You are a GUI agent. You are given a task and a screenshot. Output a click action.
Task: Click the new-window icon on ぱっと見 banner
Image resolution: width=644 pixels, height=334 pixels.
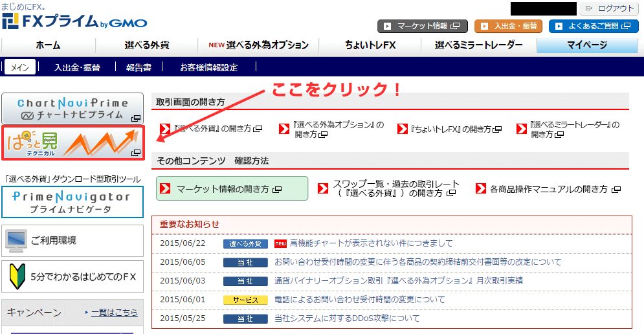click(136, 152)
